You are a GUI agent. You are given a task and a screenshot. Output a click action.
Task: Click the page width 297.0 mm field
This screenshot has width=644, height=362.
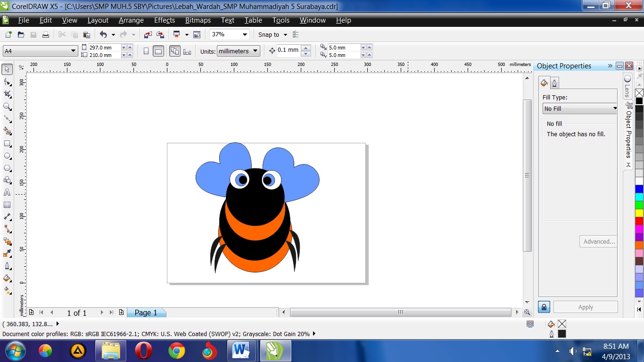104,48
